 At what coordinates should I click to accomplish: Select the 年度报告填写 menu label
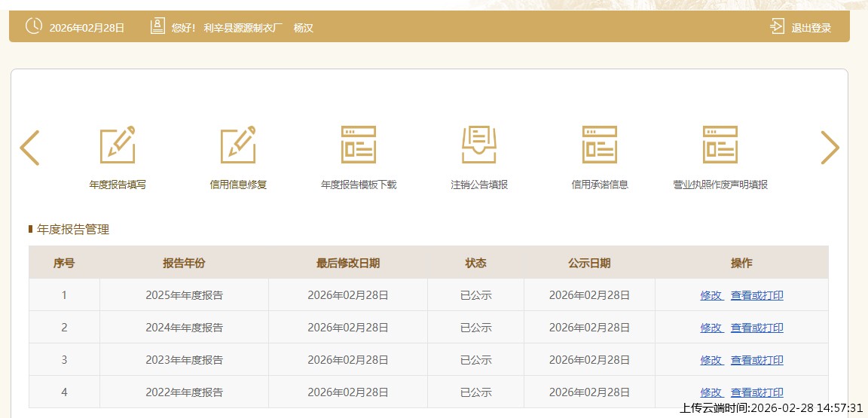(x=118, y=185)
